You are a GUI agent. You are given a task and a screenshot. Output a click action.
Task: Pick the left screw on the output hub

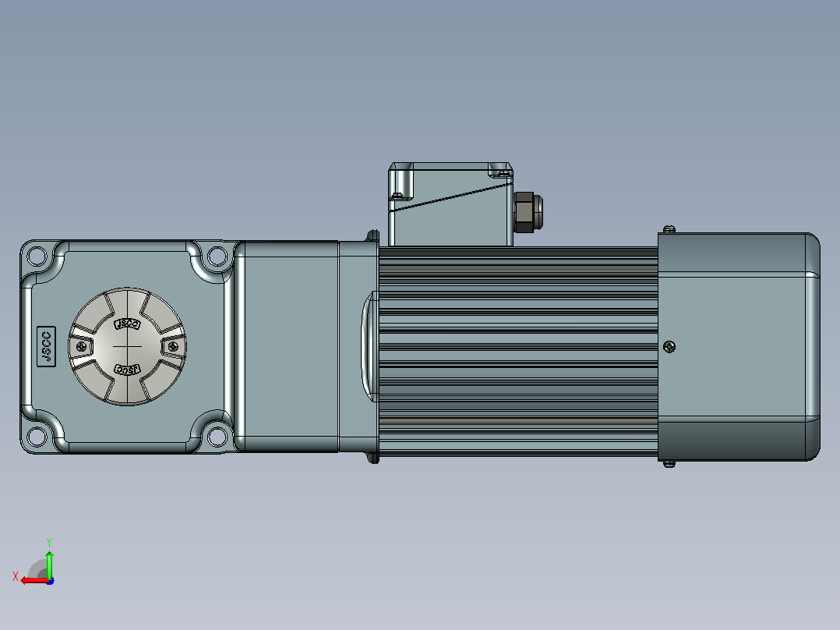click(82, 347)
